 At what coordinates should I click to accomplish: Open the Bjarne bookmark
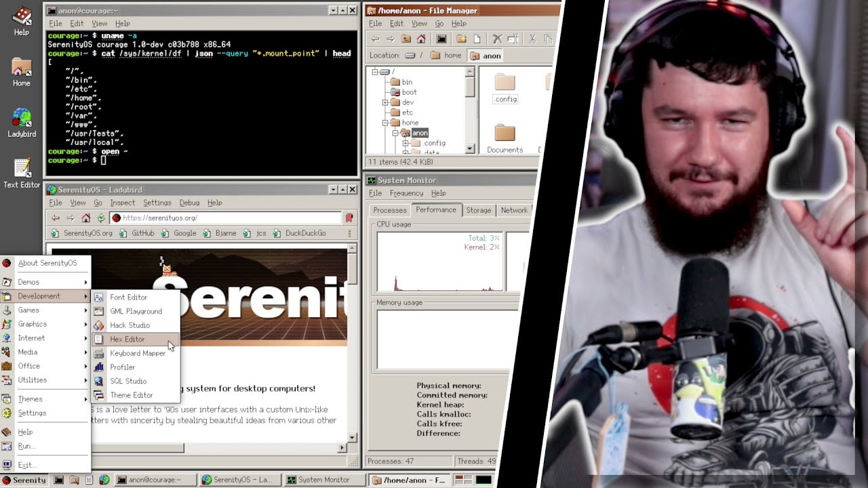coord(219,233)
